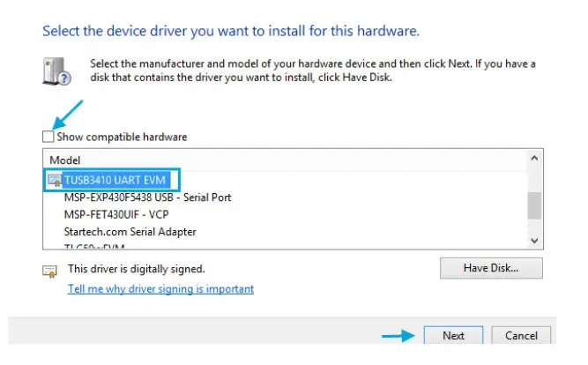This screenshot has width=588, height=365.
Task: Open the driver signing importance link
Action: 160,289
